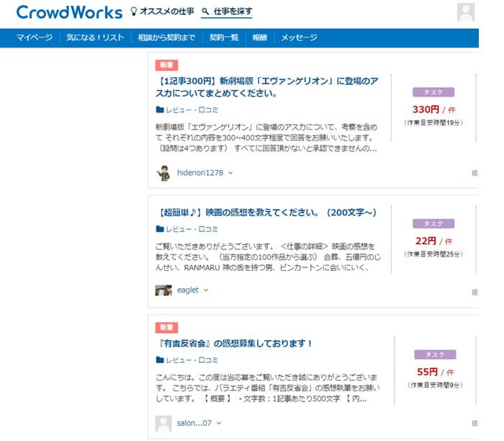This screenshot has height=441, width=504.
Task: Go to メッセージ in navigation bar
Action: pos(299,37)
